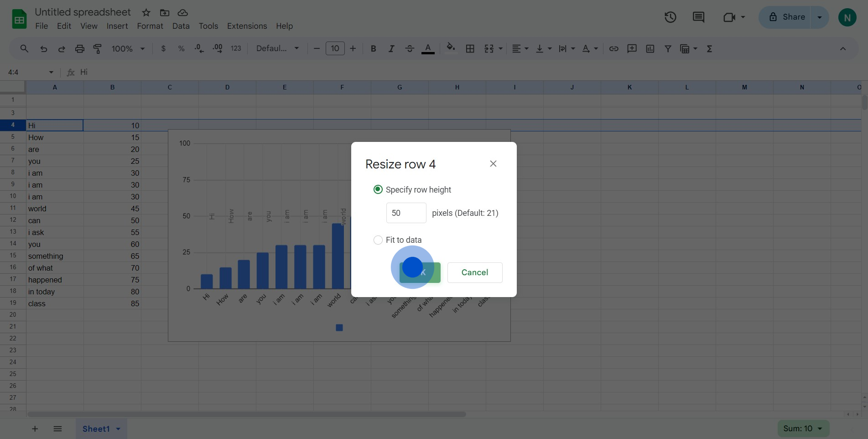Activate the paint format tool
Screen dimensions: 868x439
[98, 49]
